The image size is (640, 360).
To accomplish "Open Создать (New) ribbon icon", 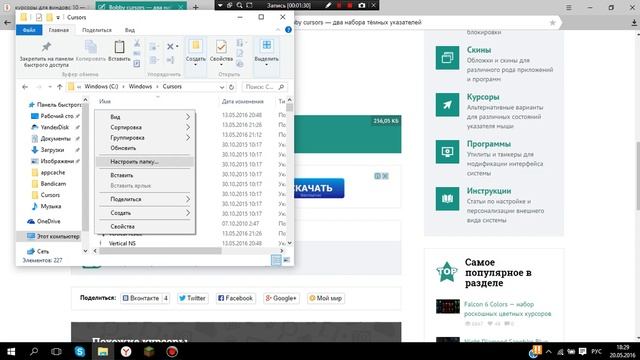I will [x=196, y=46].
